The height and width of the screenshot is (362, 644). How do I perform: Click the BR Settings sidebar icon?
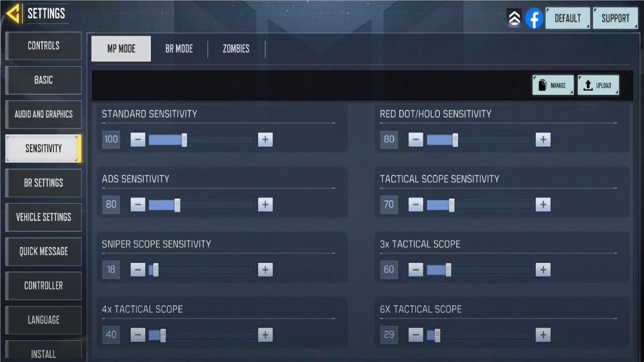(43, 183)
